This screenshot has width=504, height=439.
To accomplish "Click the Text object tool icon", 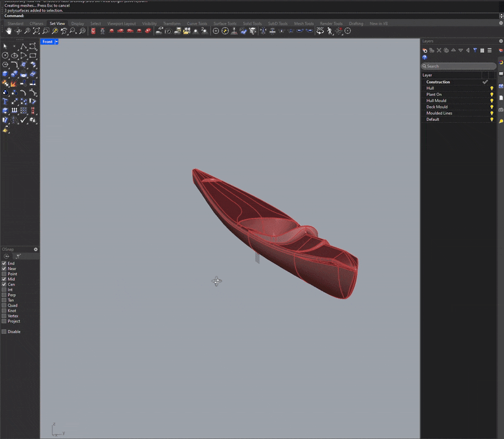I will (x=5, y=101).
